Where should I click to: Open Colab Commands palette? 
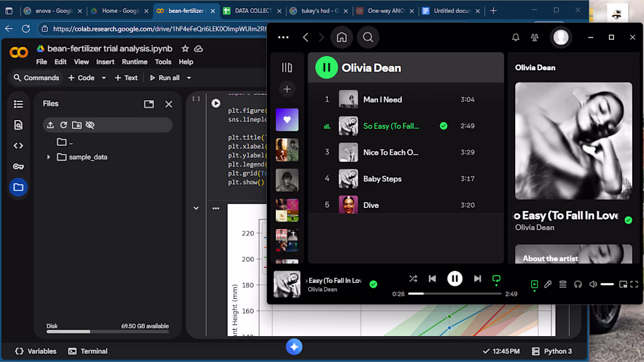[x=36, y=78]
